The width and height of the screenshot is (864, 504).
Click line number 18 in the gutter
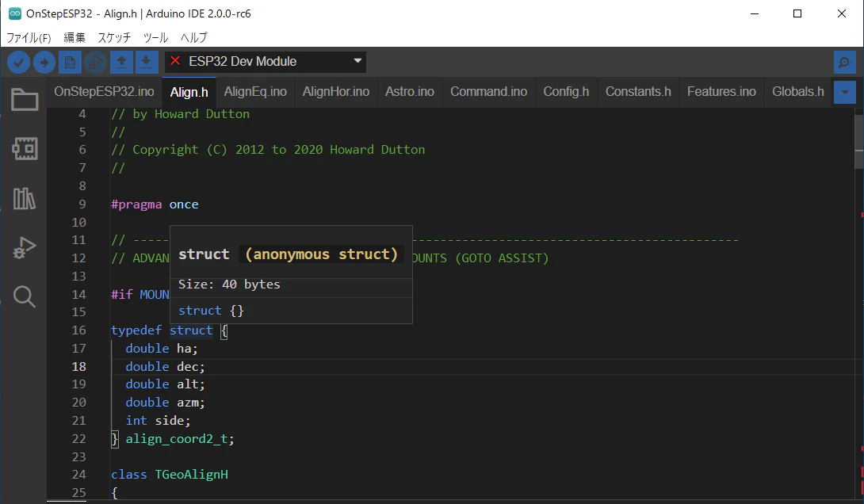click(x=78, y=366)
